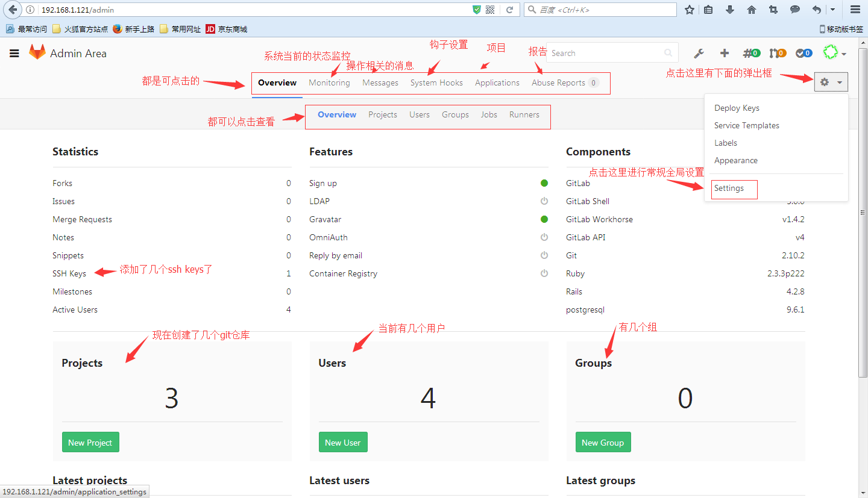This screenshot has width=868, height=498.
Task: Open the GitLab hamburger navigation menu
Action: 14,53
